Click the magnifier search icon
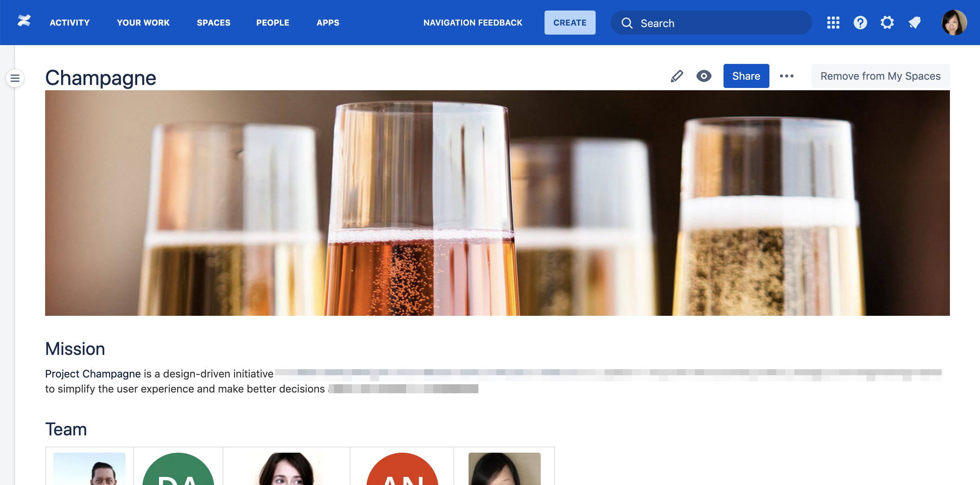This screenshot has height=485, width=980. [627, 23]
